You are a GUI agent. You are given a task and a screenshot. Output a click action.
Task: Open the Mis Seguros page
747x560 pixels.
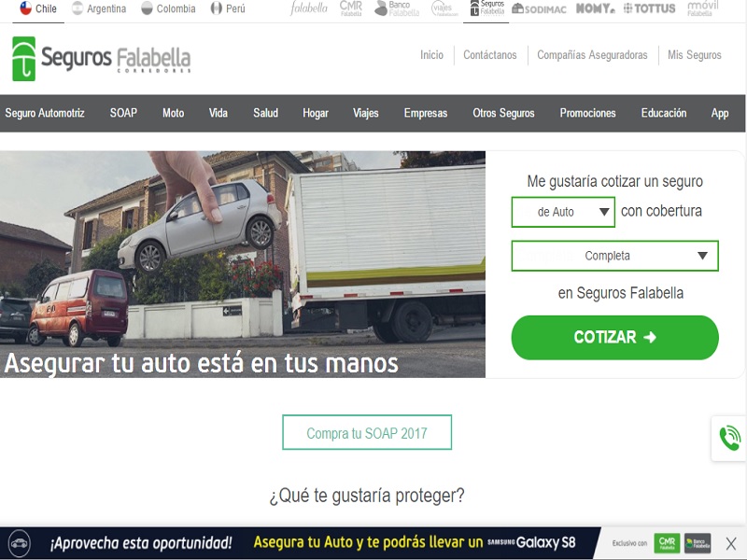(x=697, y=55)
